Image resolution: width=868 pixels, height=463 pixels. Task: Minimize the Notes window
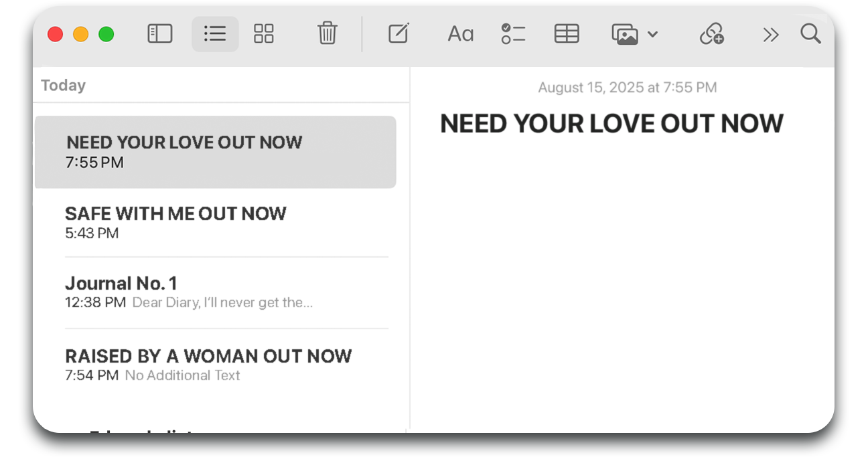[x=81, y=34]
